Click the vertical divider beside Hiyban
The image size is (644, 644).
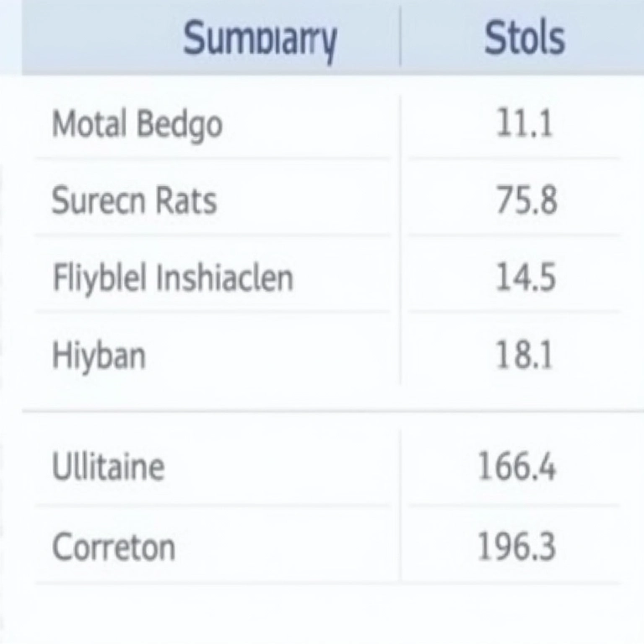coord(400,355)
